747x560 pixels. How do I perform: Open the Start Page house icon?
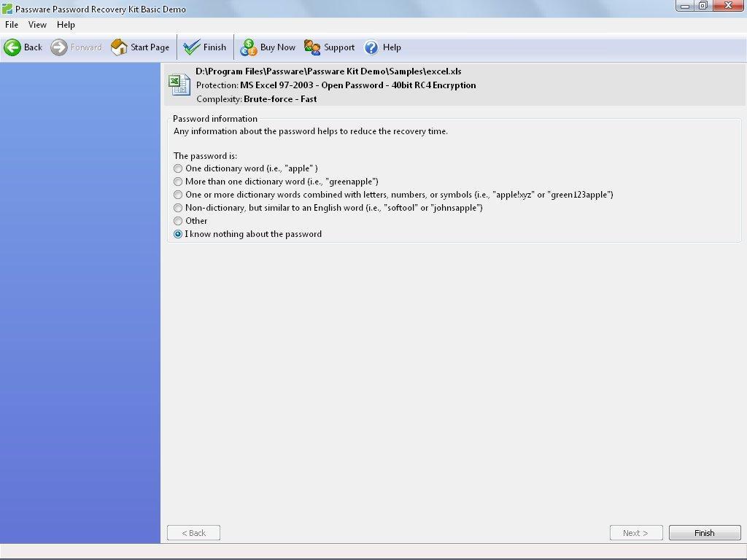point(119,47)
